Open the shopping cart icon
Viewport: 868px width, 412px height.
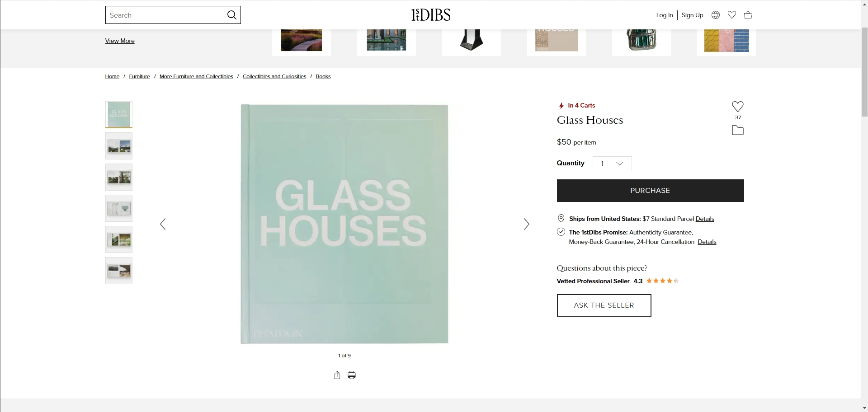(x=748, y=15)
